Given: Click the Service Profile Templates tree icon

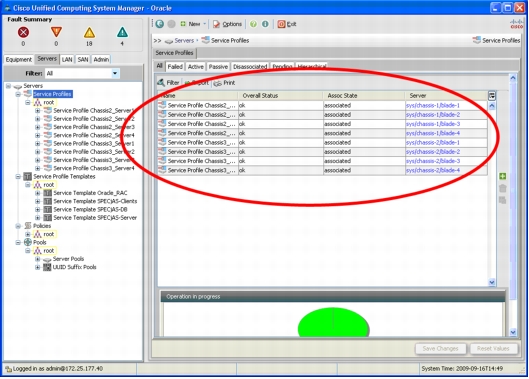Looking at the screenshot, I should 28,177.
